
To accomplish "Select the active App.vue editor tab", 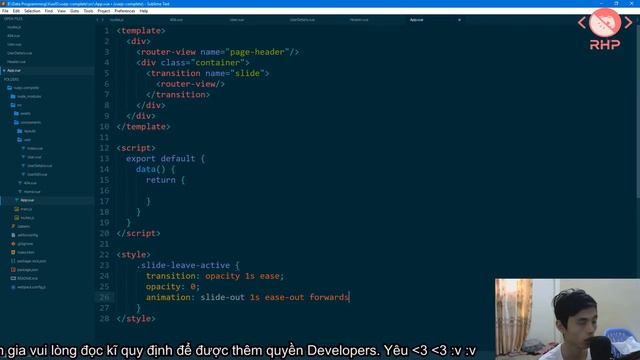I will click(416, 20).
